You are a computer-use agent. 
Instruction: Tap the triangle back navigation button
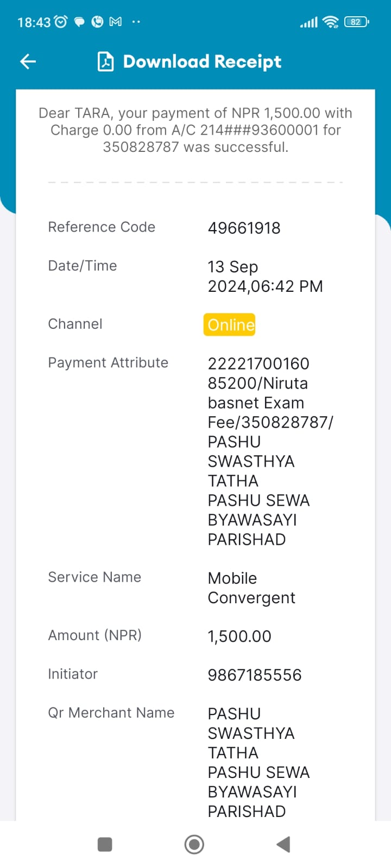[x=283, y=845]
